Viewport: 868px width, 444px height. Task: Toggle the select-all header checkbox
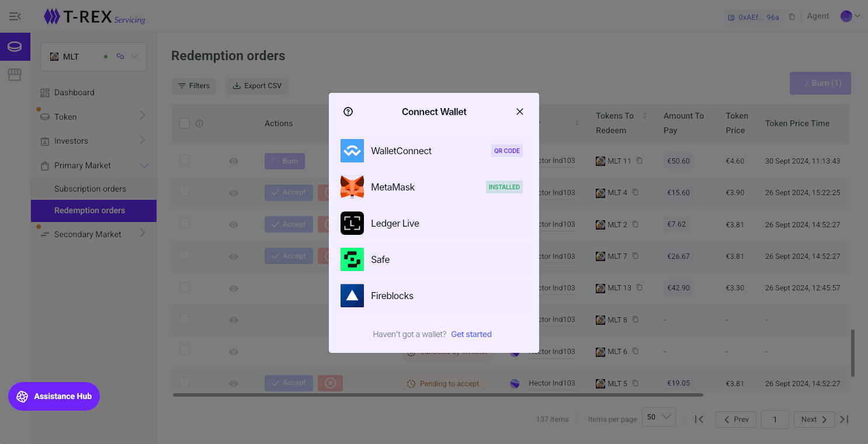click(185, 123)
